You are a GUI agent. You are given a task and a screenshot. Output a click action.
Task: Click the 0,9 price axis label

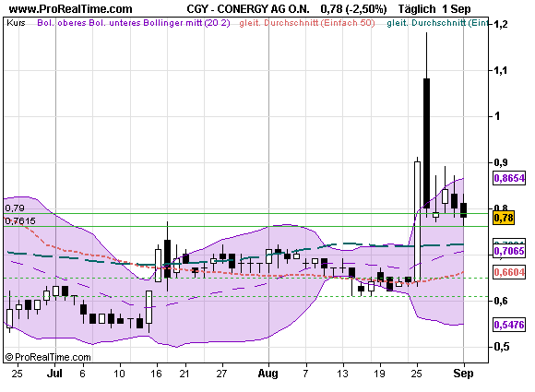click(500, 162)
